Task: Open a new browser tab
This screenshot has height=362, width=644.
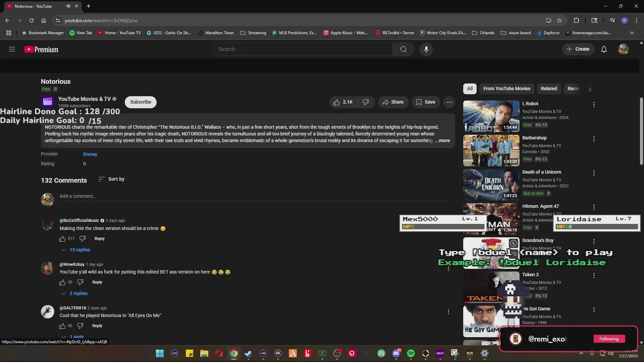Action: click(x=88, y=6)
